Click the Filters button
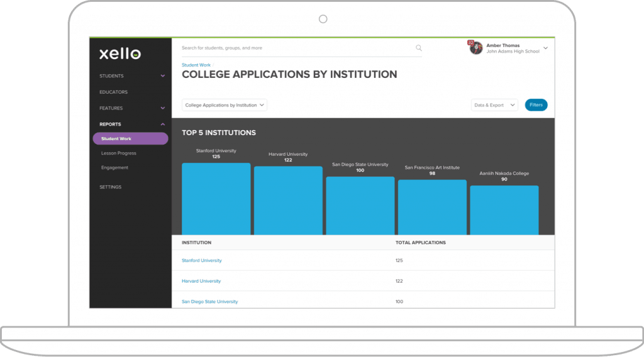The width and height of the screenshot is (644, 357). [x=536, y=105]
